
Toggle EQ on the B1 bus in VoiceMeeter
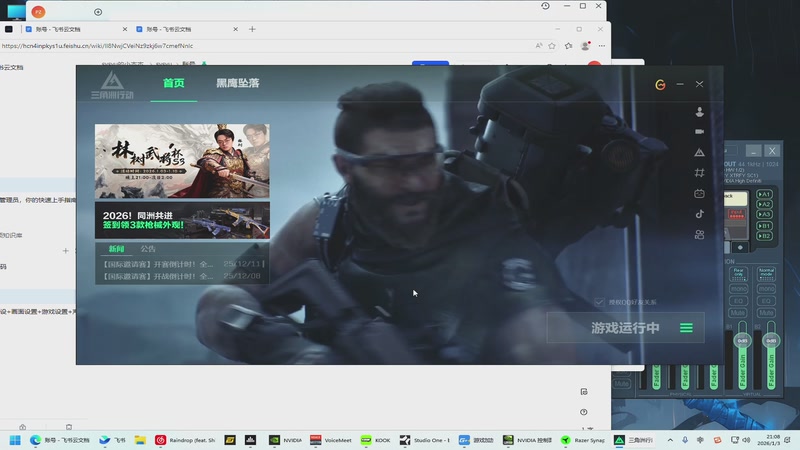[738, 301]
